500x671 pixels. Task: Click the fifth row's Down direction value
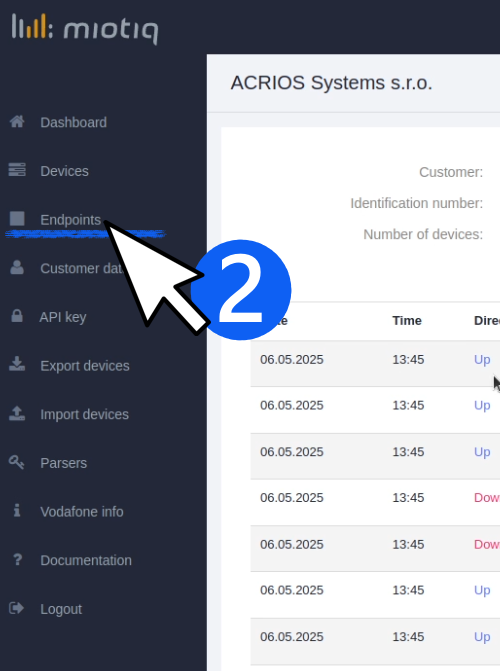487,544
